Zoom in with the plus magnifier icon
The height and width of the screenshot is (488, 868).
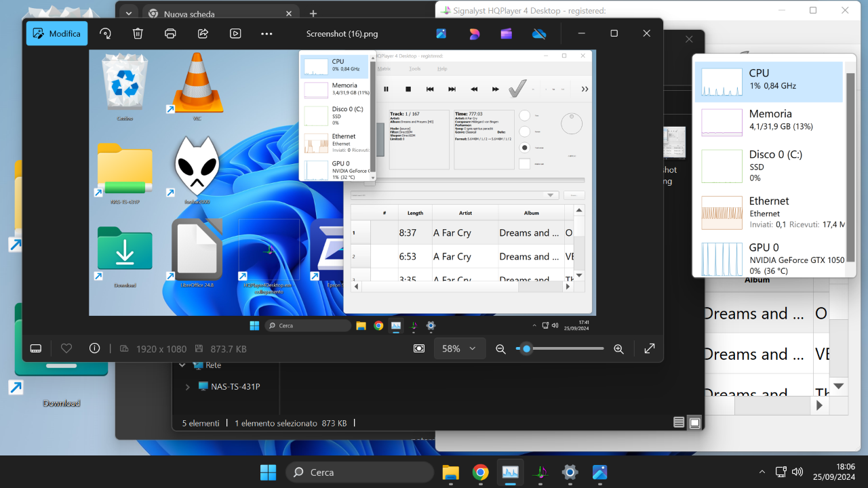point(618,348)
